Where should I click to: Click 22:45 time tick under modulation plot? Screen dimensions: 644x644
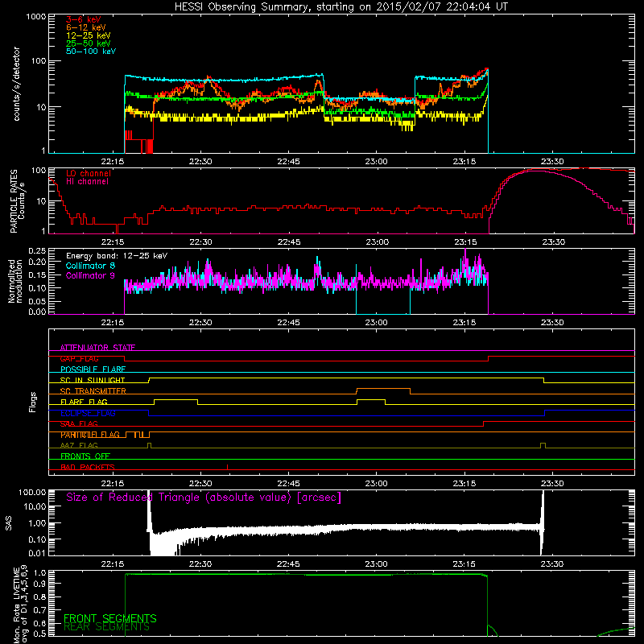[288, 323]
